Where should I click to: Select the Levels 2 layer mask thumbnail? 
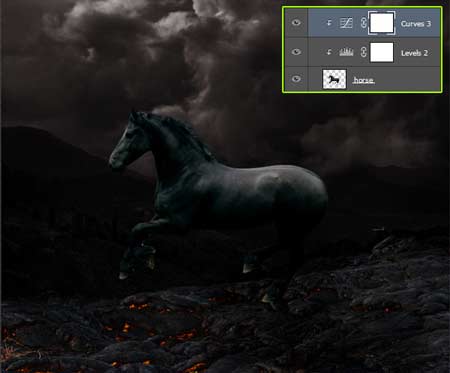click(x=382, y=52)
